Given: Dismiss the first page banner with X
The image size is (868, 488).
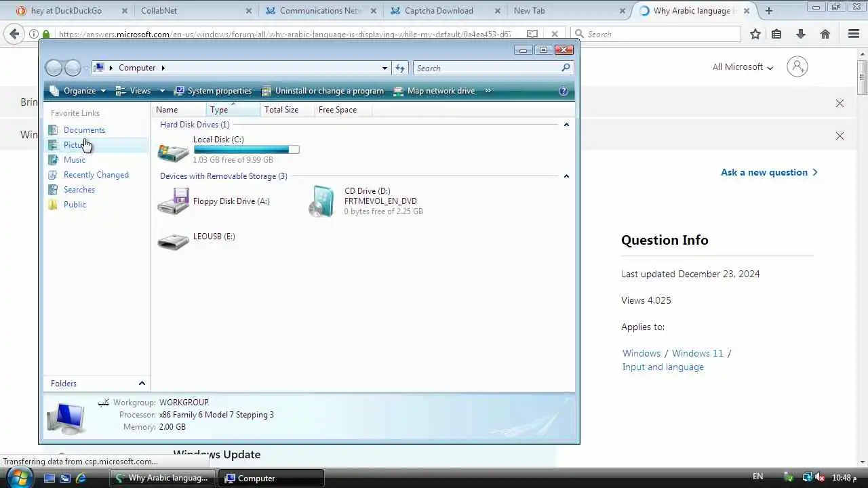Looking at the screenshot, I should (840, 103).
